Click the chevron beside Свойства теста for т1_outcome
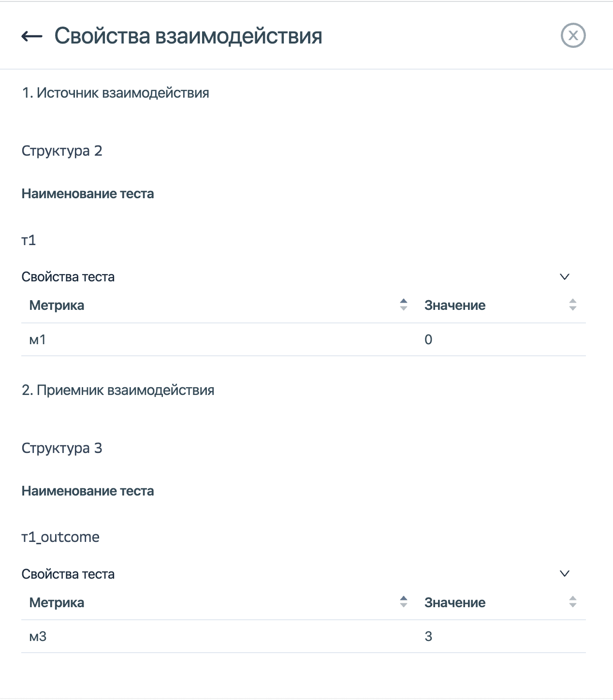The image size is (613, 700). (564, 574)
